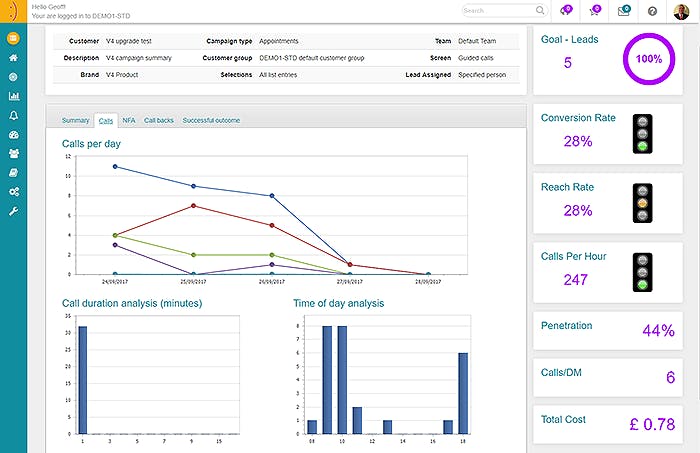
Task: Open the cart icon with purple badge
Action: pos(595,11)
